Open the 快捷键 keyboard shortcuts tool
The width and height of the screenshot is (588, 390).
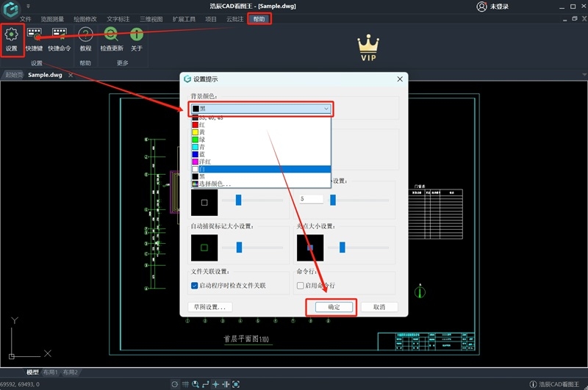pyautogui.click(x=34, y=40)
